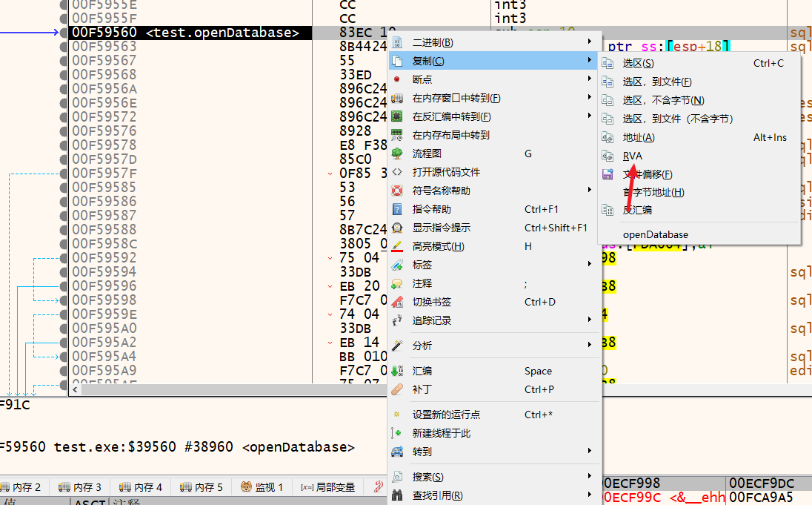Click the disassembly horizontal scrollbar
The image size is (812, 505).
[x=222, y=389]
